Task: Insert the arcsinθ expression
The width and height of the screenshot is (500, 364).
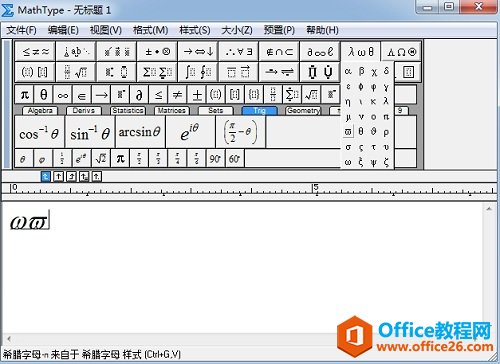Action: (x=140, y=132)
